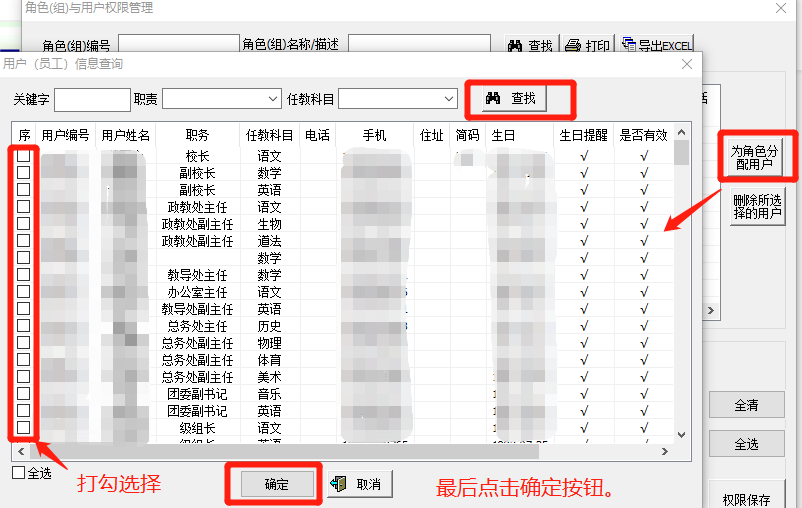Open the 职责 dropdown

click(273, 99)
